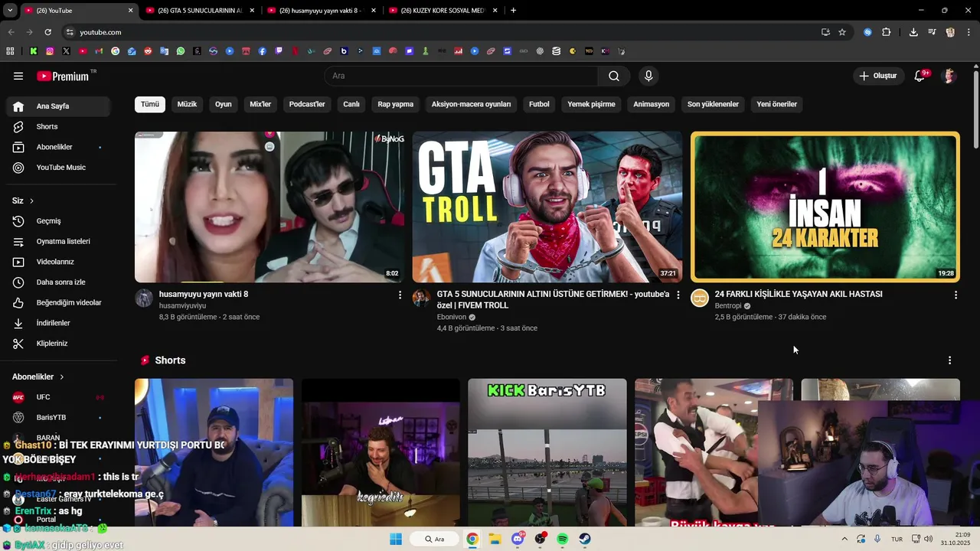Expand the Siz section chevron
This screenshot has width=980, height=551.
31,201
